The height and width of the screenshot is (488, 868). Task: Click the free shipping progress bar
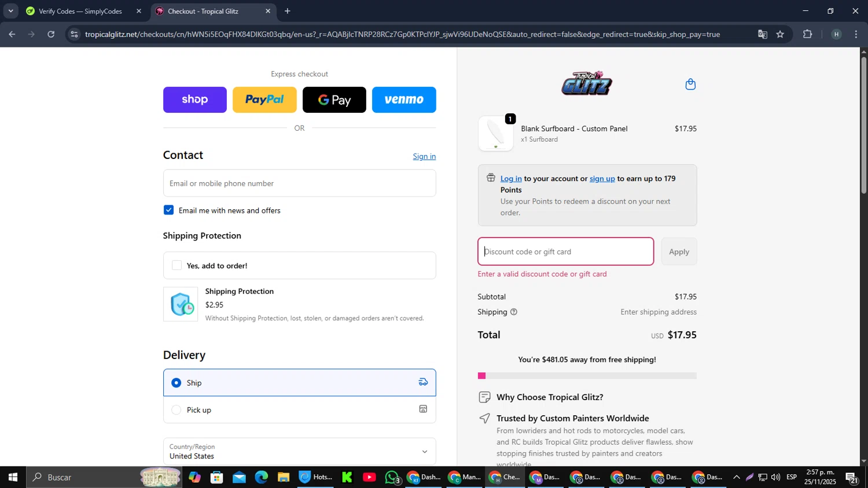click(587, 376)
